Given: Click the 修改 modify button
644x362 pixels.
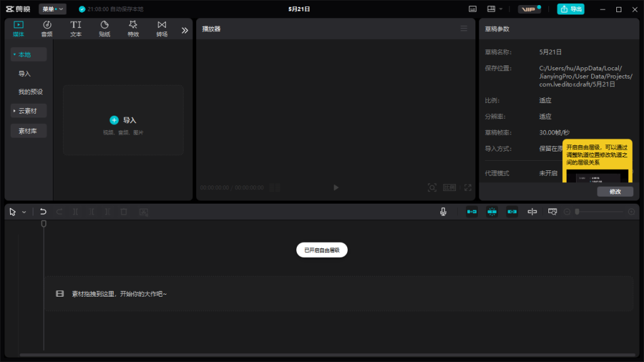Looking at the screenshot, I should [x=615, y=192].
